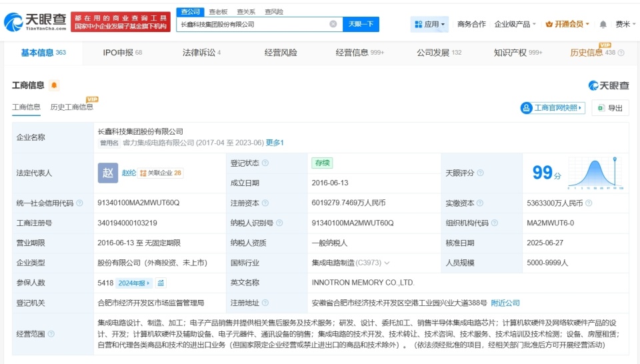Open legal representative 赵纶 link
Viewport: 640px width, 364px height.
pyautogui.click(x=129, y=173)
